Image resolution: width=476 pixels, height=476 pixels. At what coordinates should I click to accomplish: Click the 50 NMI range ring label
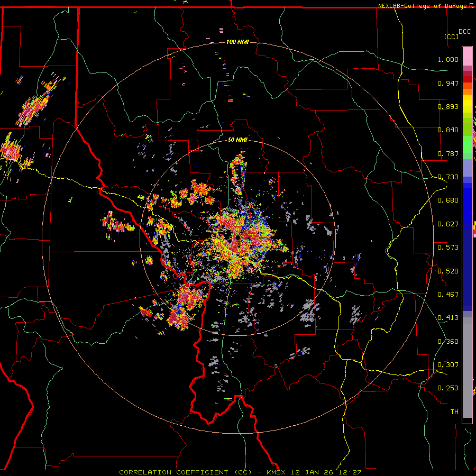(x=237, y=140)
